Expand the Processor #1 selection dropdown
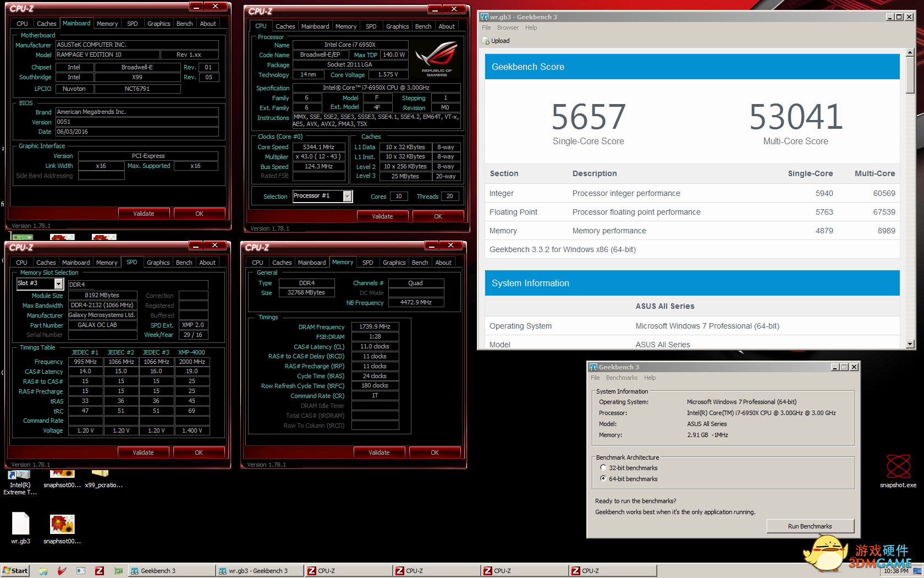 [347, 197]
